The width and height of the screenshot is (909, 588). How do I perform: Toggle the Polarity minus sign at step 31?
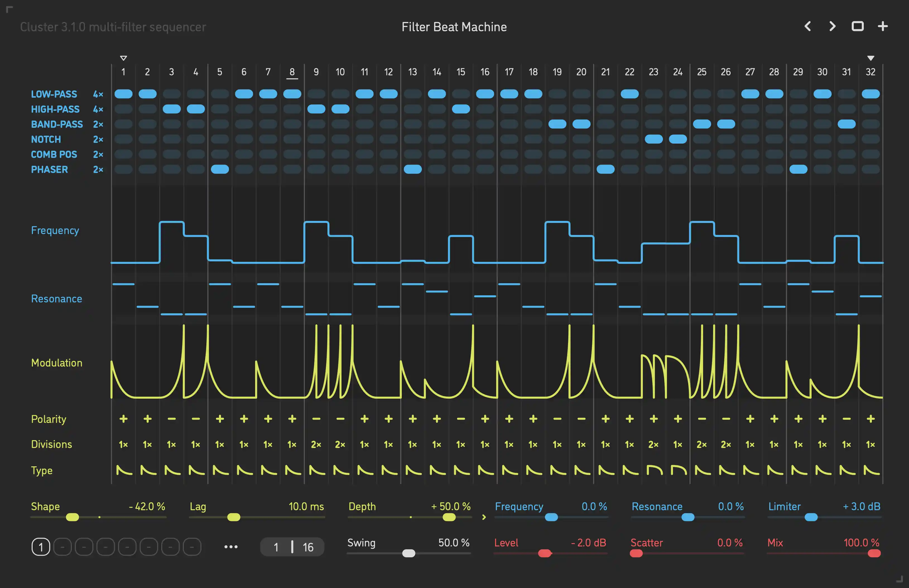click(x=847, y=419)
